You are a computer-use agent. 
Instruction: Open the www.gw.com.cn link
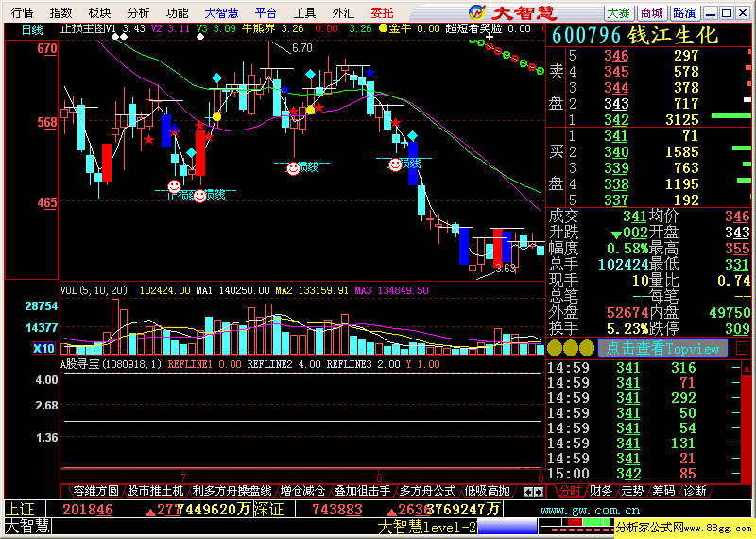pos(590,510)
